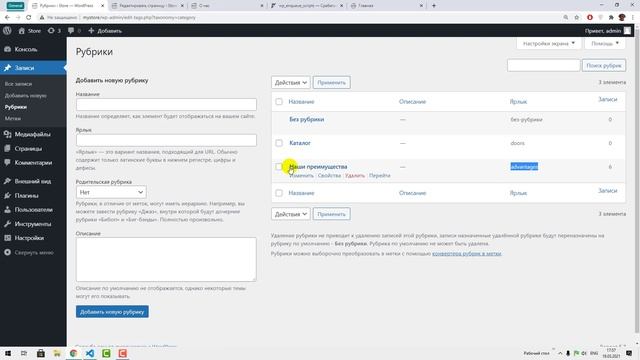Viewport: 640px width, 360px height.
Task: Reload the current page
Action: click(x=29, y=18)
